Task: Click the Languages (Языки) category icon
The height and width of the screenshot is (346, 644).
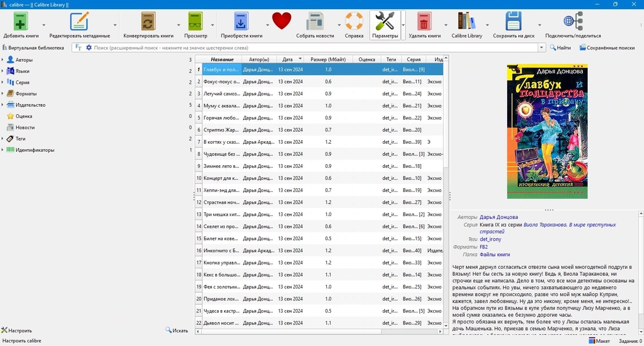Action: [10, 71]
